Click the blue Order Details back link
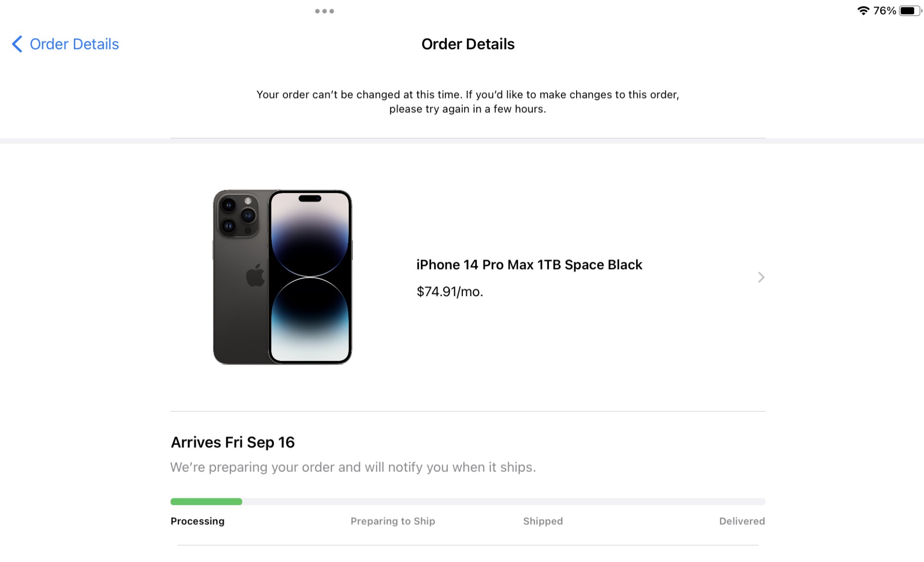The image size is (924, 562). [74, 44]
